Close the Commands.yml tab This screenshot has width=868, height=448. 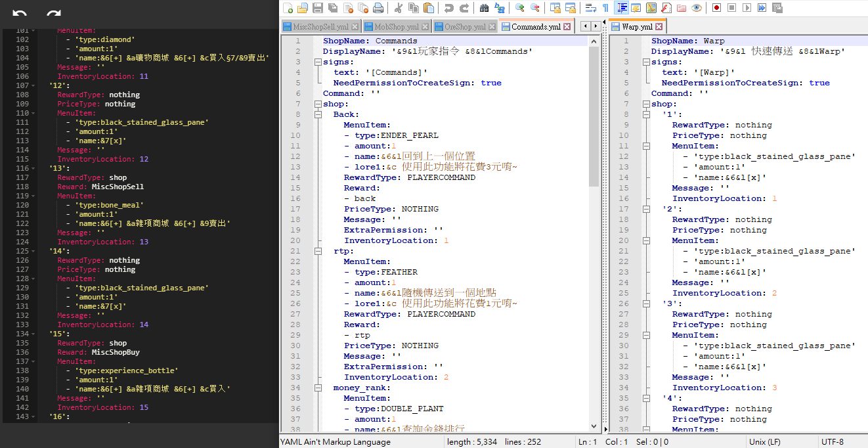[x=567, y=27]
